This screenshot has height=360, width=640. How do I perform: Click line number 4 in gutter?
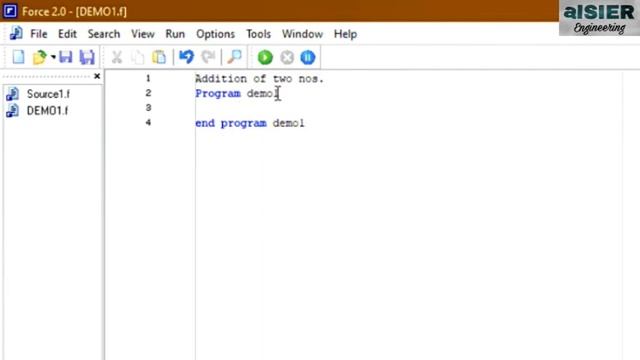(148, 122)
